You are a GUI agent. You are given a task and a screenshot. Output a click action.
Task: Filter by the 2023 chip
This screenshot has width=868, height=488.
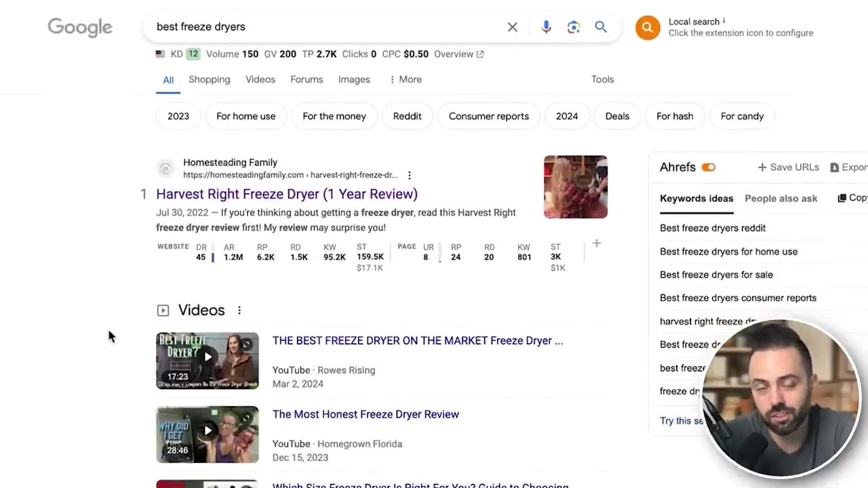click(178, 116)
